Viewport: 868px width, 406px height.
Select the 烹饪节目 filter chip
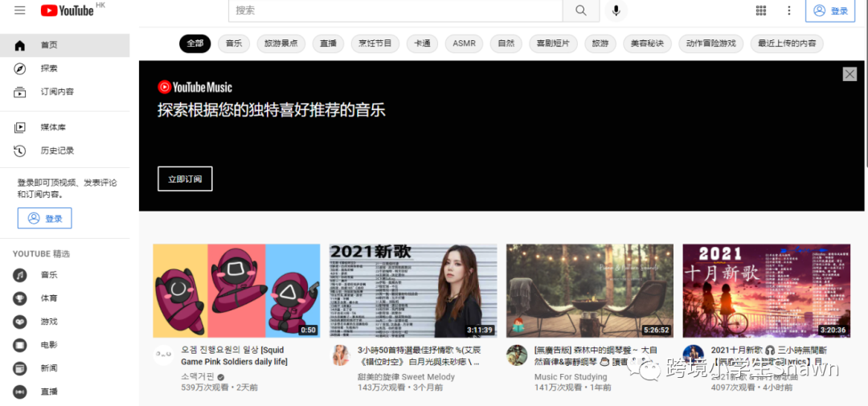[x=375, y=43]
